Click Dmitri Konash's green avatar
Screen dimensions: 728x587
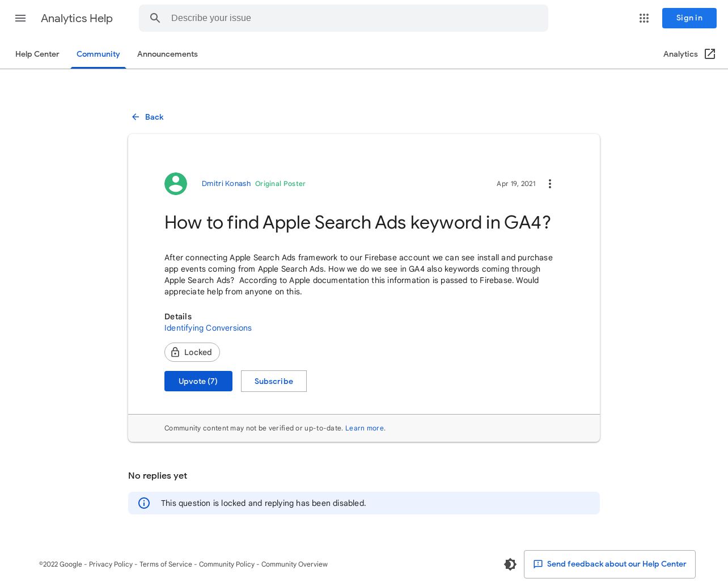(x=176, y=184)
